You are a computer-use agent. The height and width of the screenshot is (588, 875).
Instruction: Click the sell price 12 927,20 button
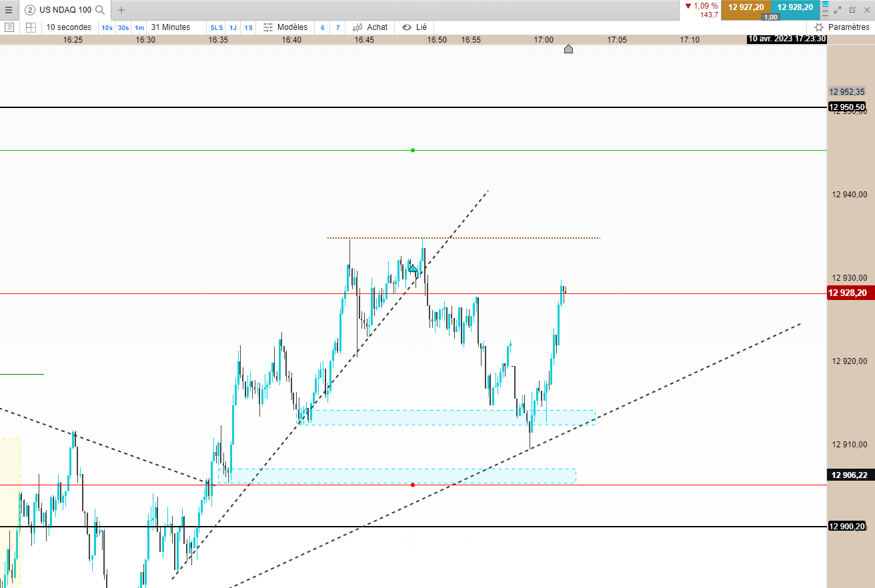(746, 7)
